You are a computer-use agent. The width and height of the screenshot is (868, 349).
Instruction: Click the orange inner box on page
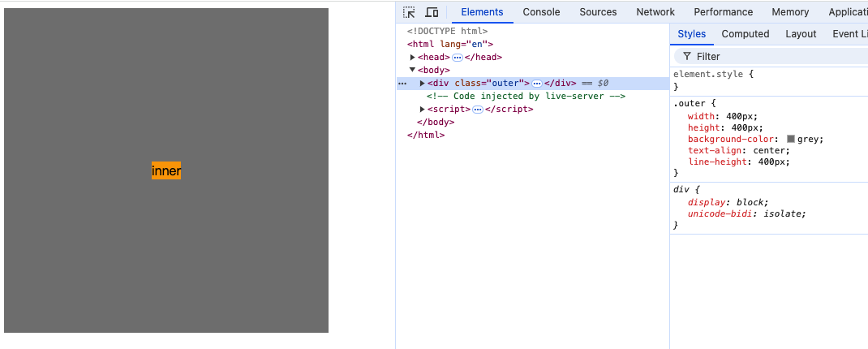[x=166, y=170]
